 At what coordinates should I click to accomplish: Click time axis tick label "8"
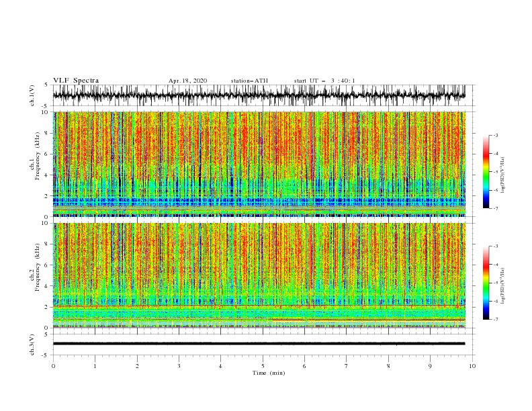click(388, 366)
